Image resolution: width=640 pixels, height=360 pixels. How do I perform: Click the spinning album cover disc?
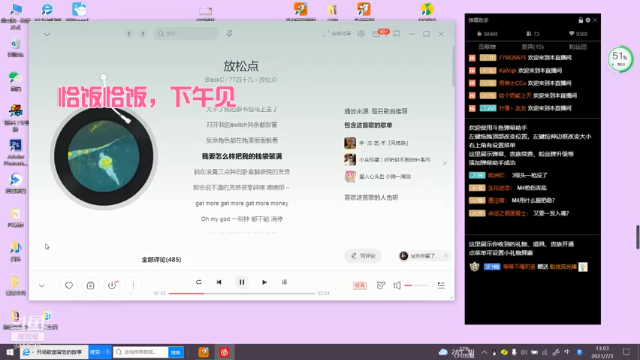click(x=104, y=156)
